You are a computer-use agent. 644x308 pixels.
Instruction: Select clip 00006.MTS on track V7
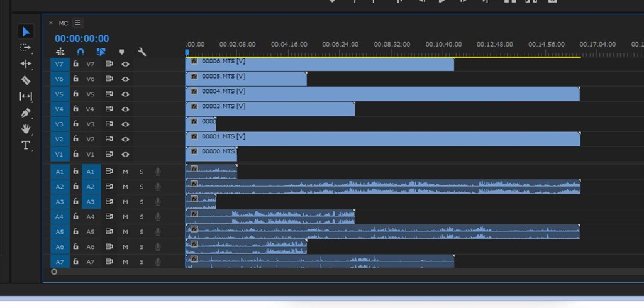coord(319,65)
